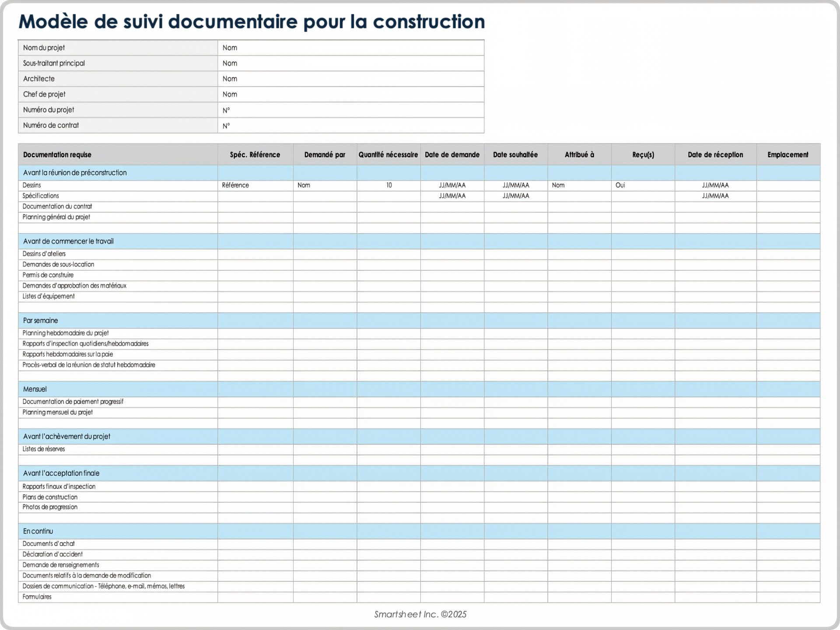Select the 'Attribué à' column header
Screen dimensions: 840x630
click(x=579, y=154)
